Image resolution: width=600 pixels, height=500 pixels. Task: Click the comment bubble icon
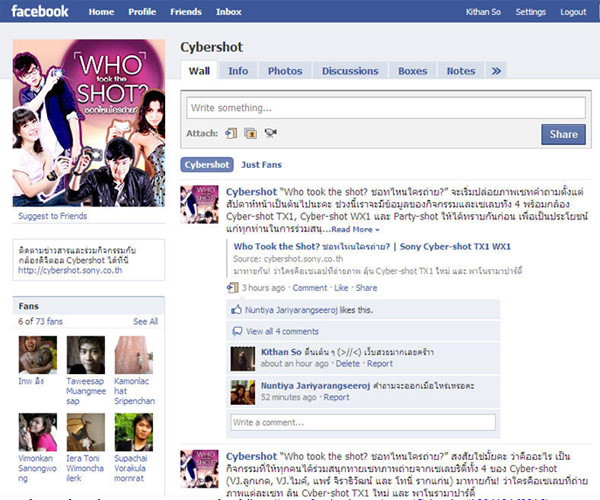click(x=237, y=331)
